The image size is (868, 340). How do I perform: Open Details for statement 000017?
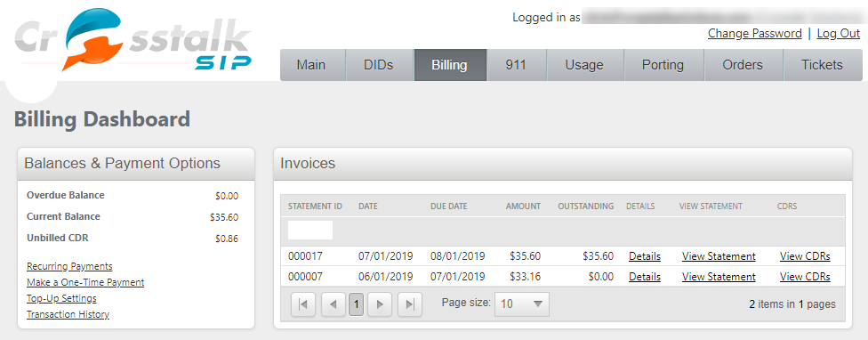pyautogui.click(x=645, y=256)
